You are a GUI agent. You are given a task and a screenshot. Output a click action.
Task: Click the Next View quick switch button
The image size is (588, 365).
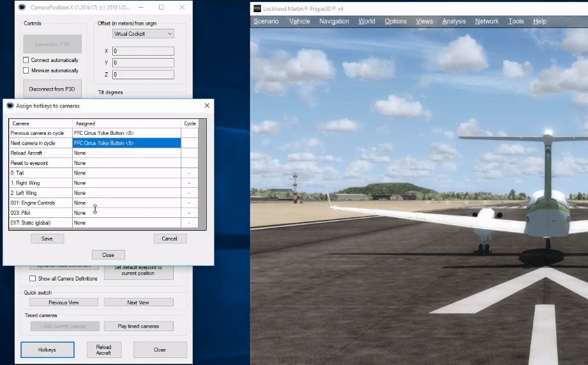pos(139,302)
